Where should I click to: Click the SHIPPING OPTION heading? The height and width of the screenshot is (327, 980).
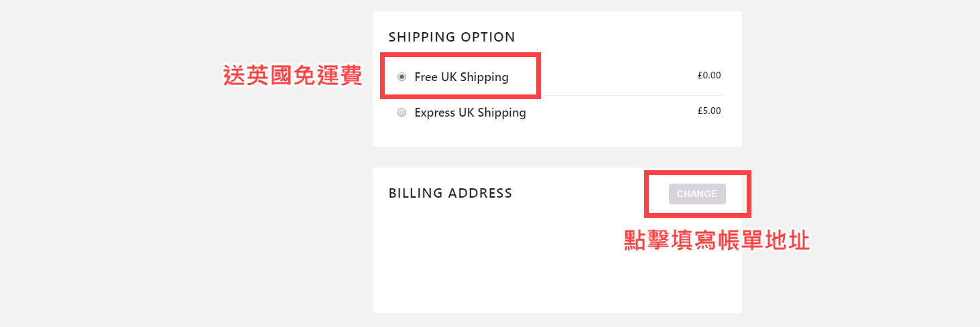coord(452,37)
